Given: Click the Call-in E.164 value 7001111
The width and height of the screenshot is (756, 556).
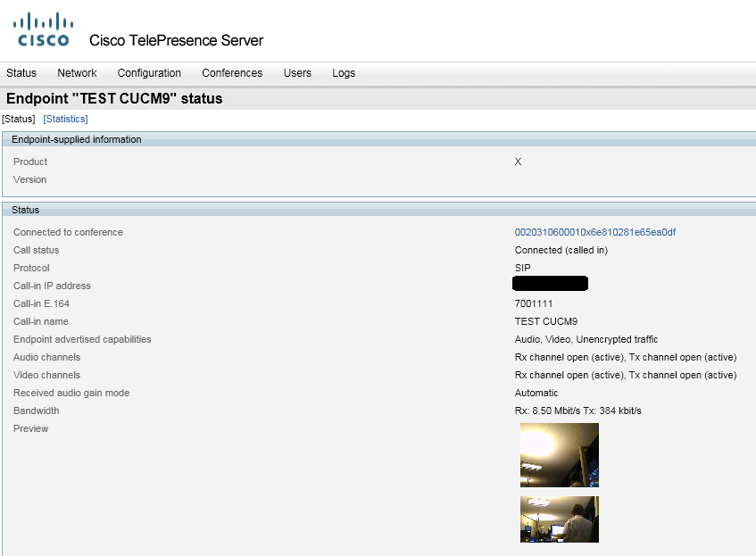Looking at the screenshot, I should [x=534, y=303].
